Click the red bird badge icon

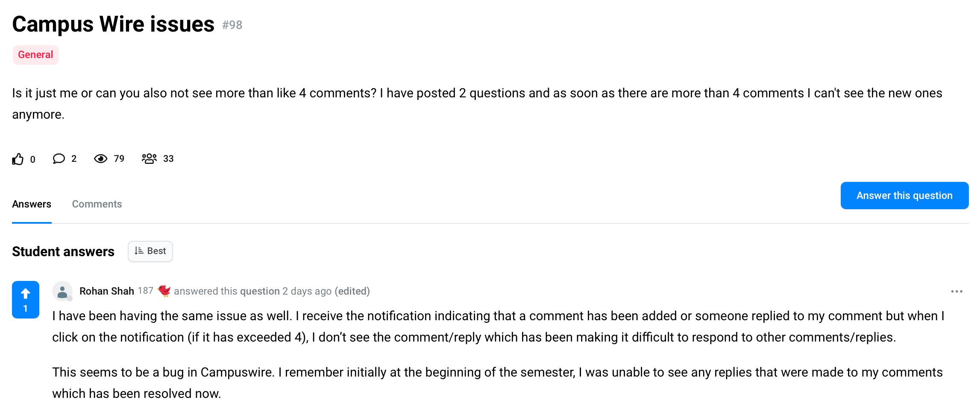click(x=164, y=291)
